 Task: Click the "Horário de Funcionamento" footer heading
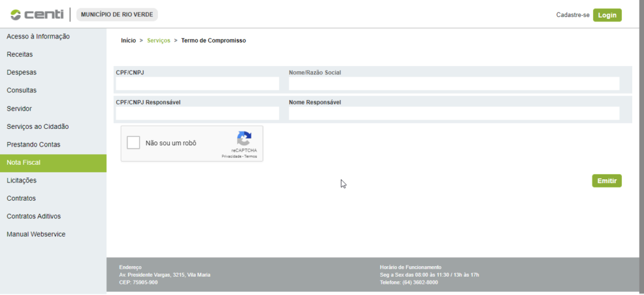(411, 267)
